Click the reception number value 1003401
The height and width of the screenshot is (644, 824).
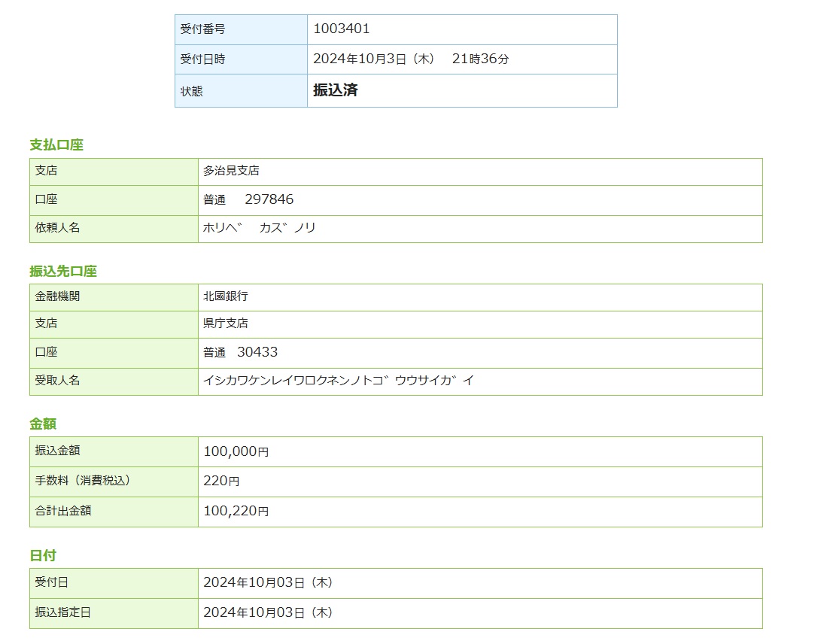point(342,29)
